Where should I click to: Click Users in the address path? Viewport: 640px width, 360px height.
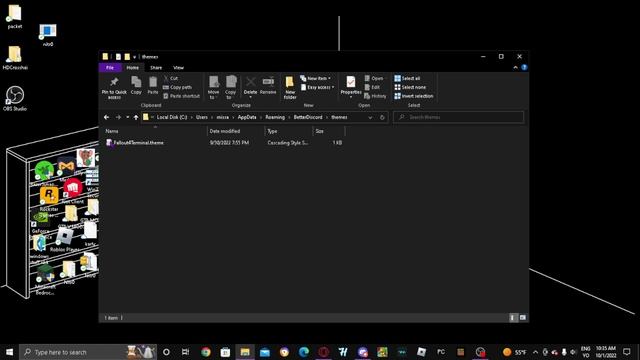[x=202, y=117]
